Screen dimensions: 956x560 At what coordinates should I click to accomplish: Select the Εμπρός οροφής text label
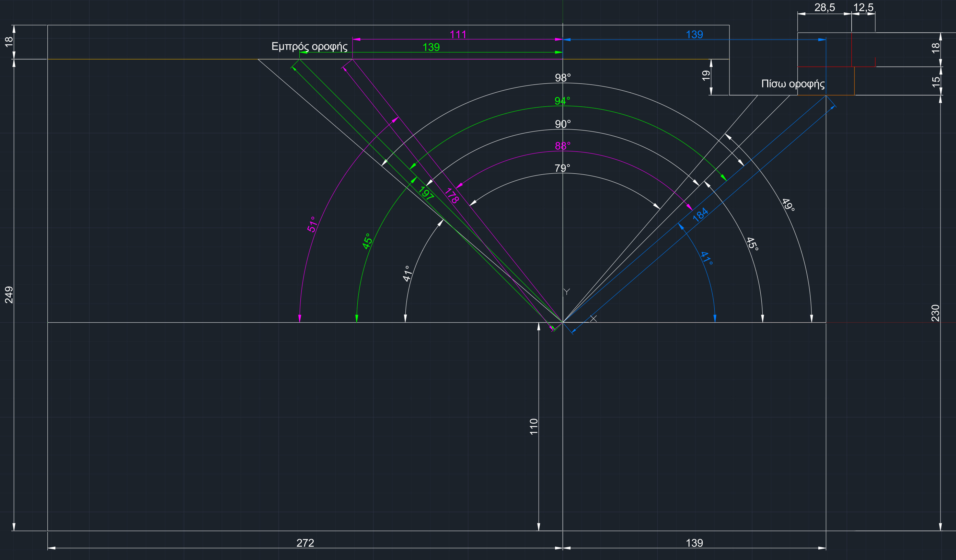coord(309,47)
